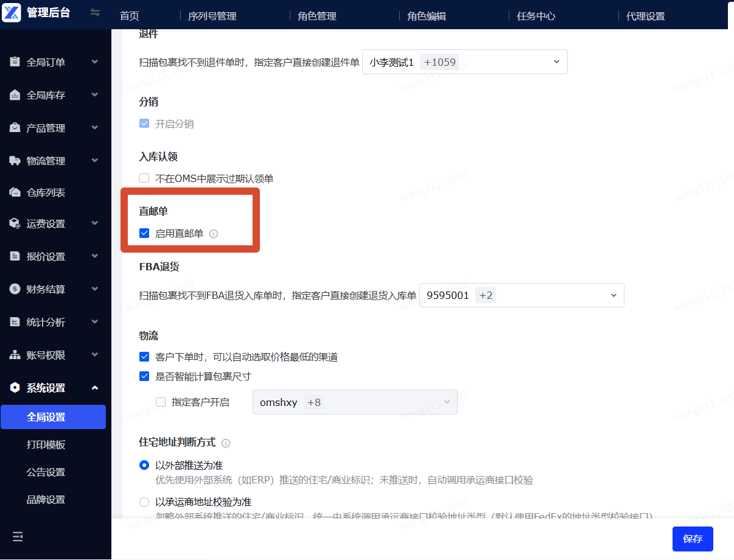Check 不在OMS中展示过期认领单
The image size is (734, 560).
click(144, 178)
